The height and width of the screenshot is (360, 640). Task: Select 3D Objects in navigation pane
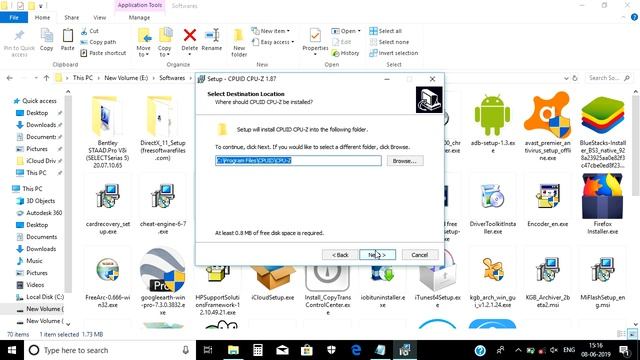point(40,201)
